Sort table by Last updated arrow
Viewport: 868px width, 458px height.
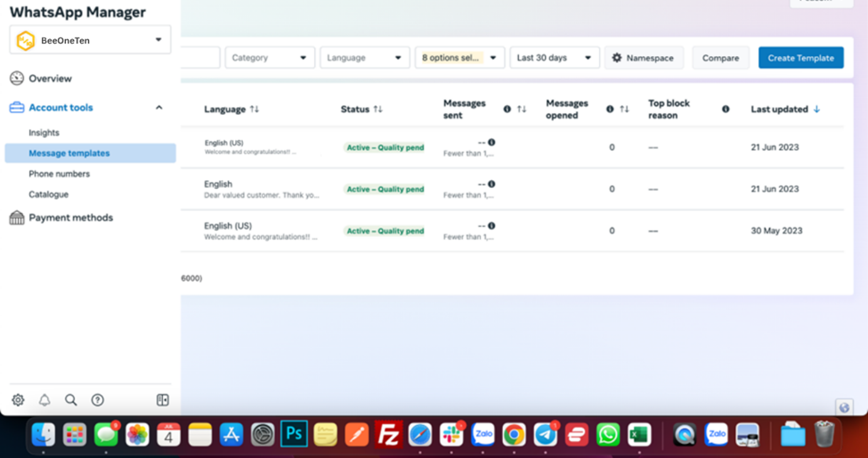(x=816, y=110)
